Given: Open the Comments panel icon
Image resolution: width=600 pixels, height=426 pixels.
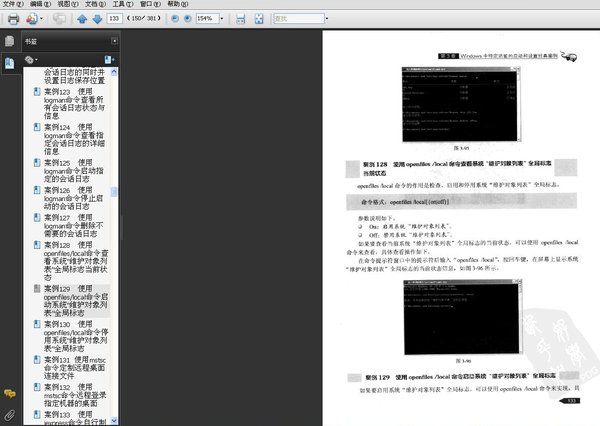Looking at the screenshot, I should pyautogui.click(x=10, y=393).
